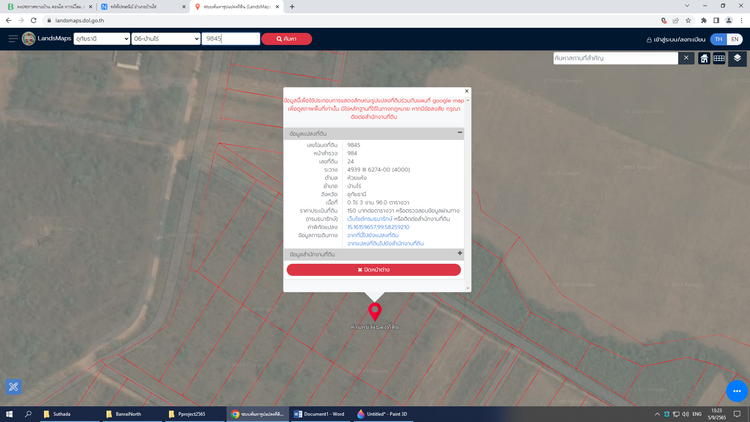Open the map layers icon
The height and width of the screenshot is (422, 750).
click(x=736, y=59)
